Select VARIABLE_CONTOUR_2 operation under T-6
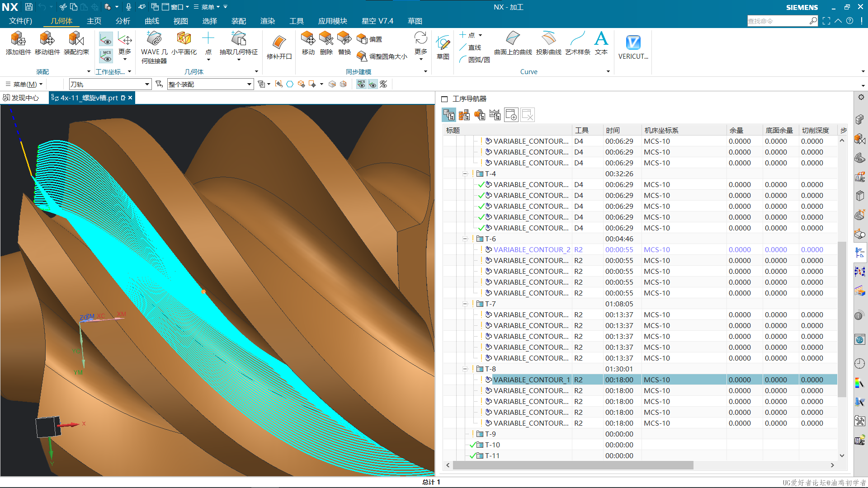Viewport: 868px width, 488px height. [x=532, y=249]
